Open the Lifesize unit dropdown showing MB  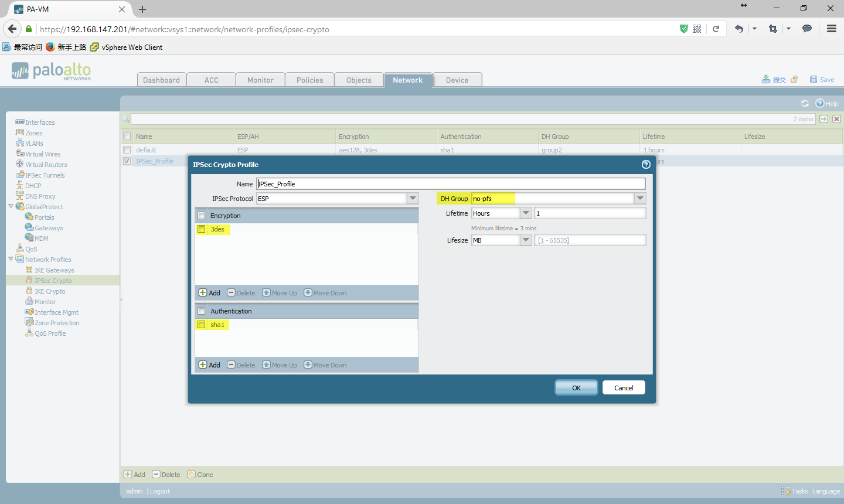click(x=526, y=240)
